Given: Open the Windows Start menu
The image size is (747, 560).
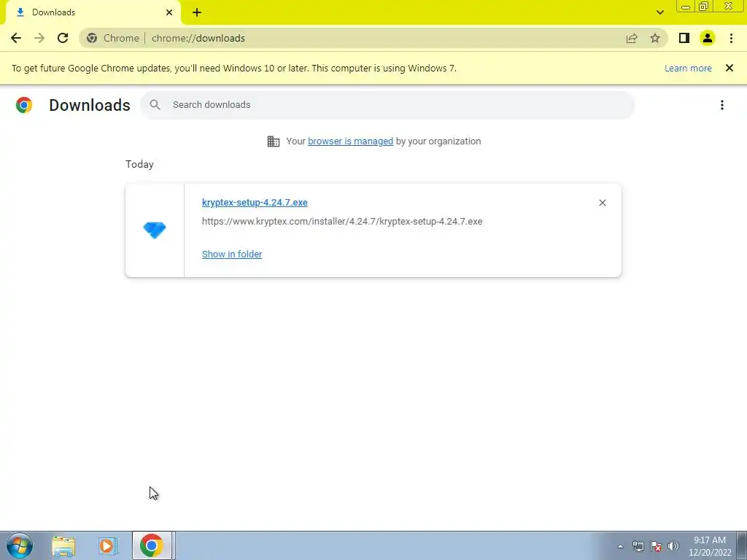Looking at the screenshot, I should [x=20, y=545].
